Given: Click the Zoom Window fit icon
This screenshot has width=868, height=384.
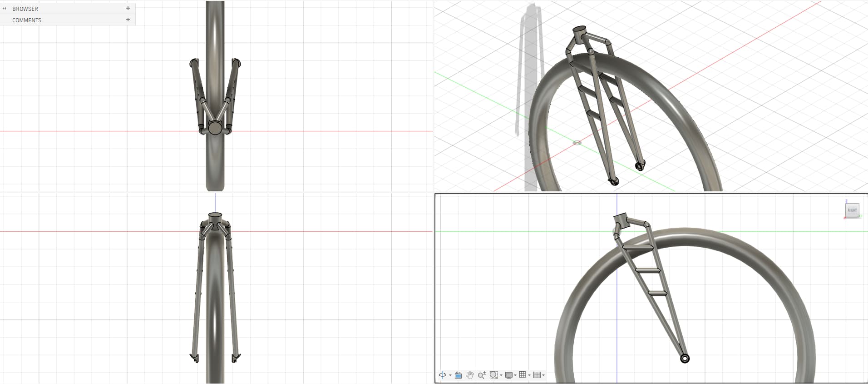Looking at the screenshot, I should (493, 375).
